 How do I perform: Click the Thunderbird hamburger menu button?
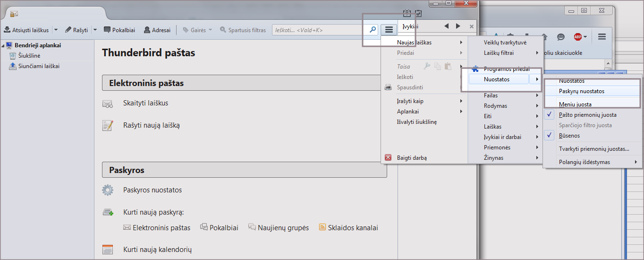(x=389, y=30)
